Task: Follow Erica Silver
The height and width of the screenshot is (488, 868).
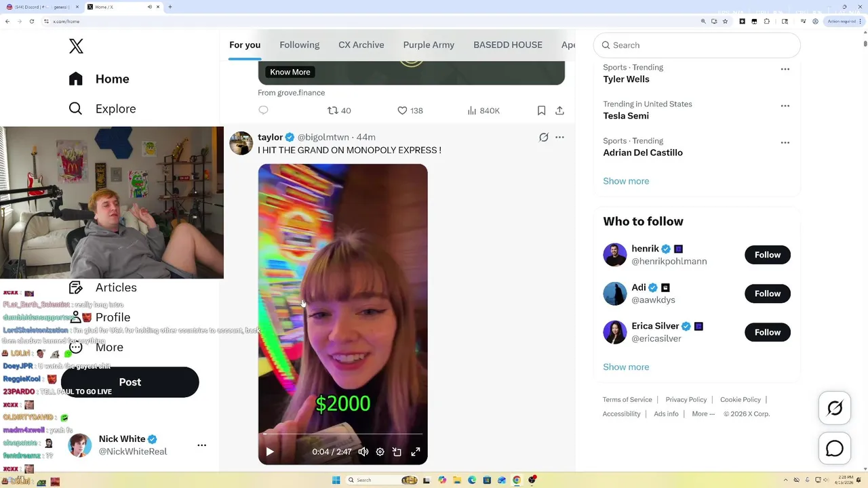Action: [768, 332]
